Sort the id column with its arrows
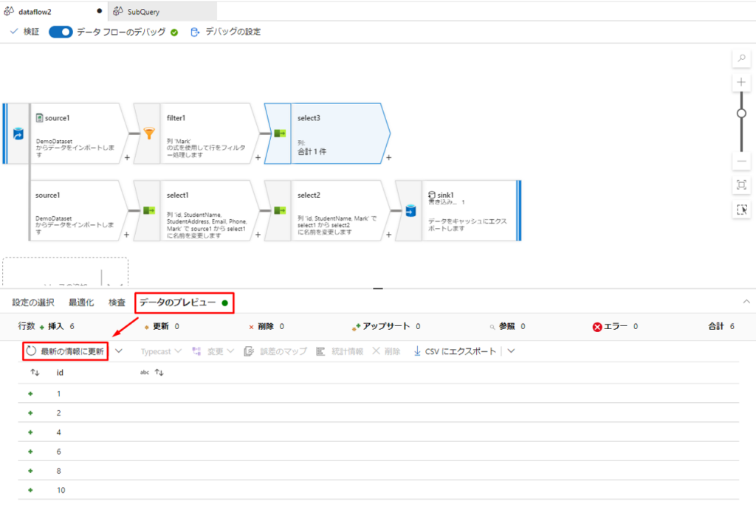 pos(159,373)
